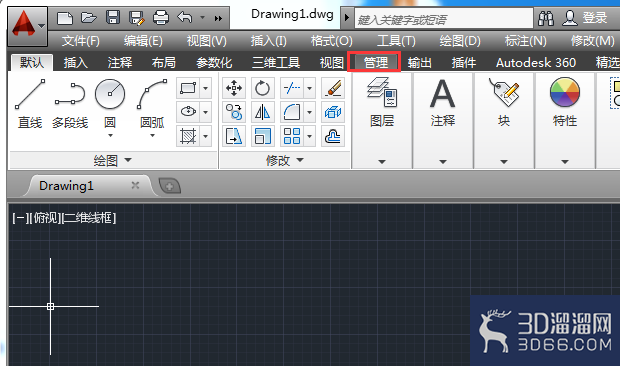The width and height of the screenshot is (620, 366).
Task: Open the 修改(M) menu
Action: point(592,41)
